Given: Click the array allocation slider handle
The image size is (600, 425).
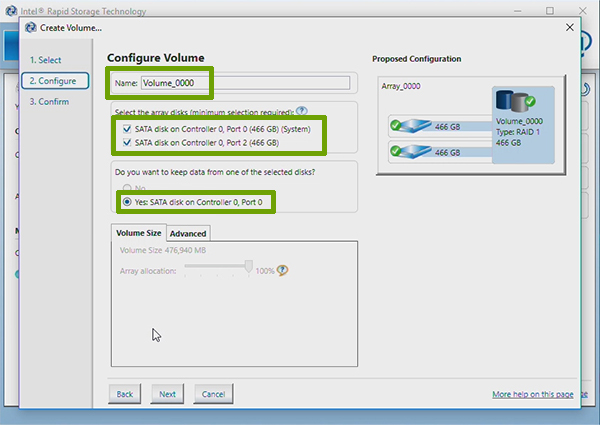Looking at the screenshot, I should click(249, 266).
